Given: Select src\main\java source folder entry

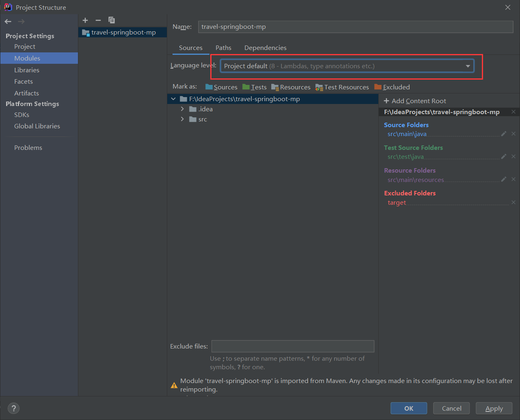Looking at the screenshot, I should (407, 134).
